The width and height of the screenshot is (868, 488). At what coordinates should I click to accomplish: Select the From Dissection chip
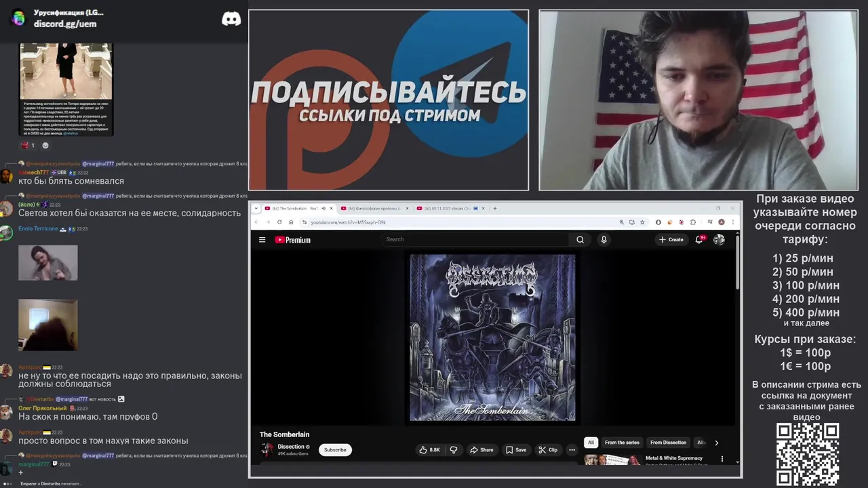click(x=668, y=443)
